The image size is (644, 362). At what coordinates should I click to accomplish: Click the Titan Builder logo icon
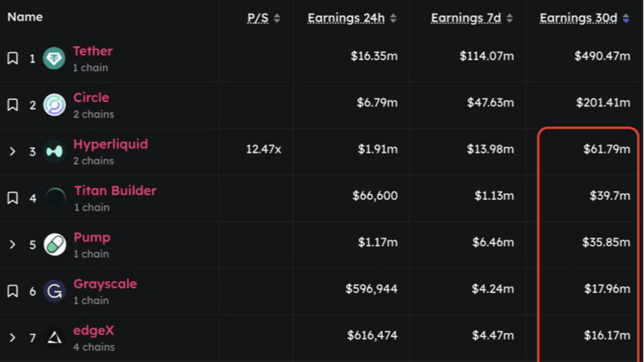pyautogui.click(x=55, y=198)
